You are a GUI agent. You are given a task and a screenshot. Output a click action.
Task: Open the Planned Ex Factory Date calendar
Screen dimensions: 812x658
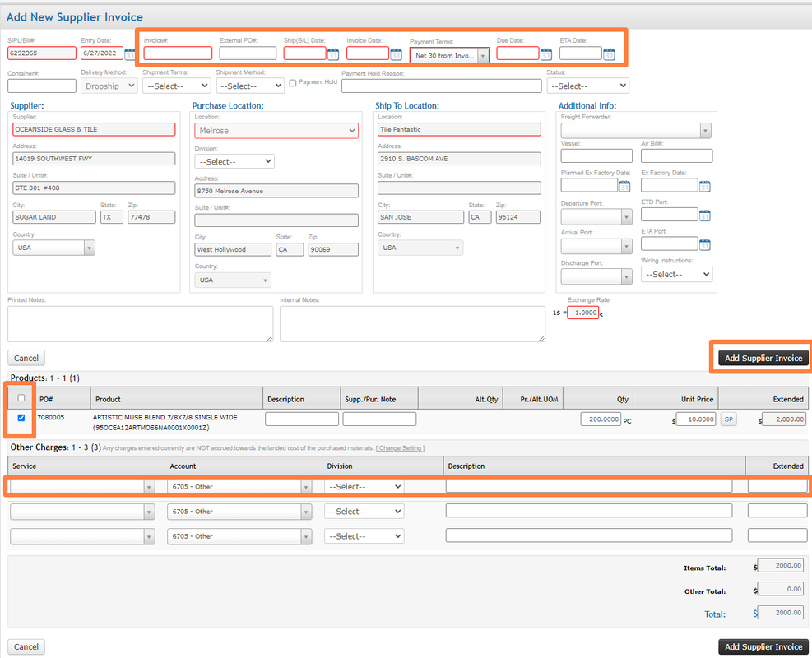click(624, 186)
